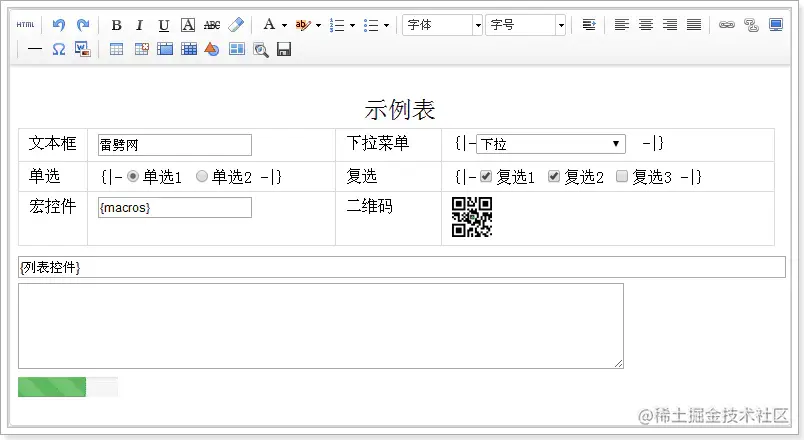Click inside the large empty textarea
The image size is (804, 440).
pos(321,326)
